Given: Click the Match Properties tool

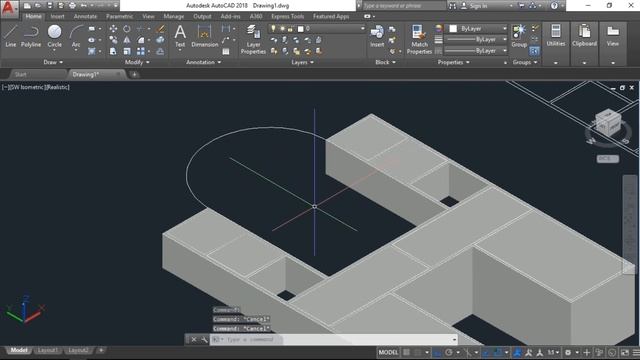Looking at the screenshot, I should click(419, 39).
